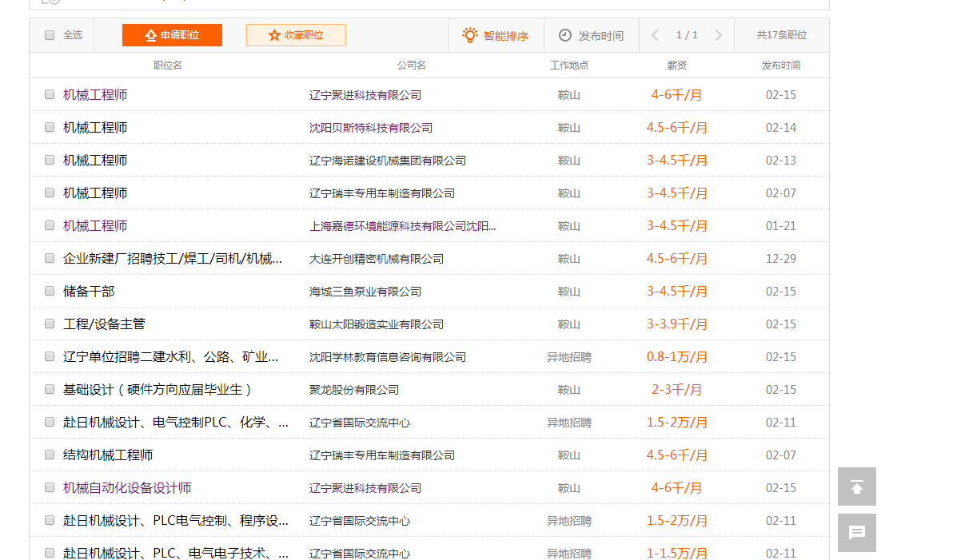Click the back-to-top arrow icon

(856, 487)
